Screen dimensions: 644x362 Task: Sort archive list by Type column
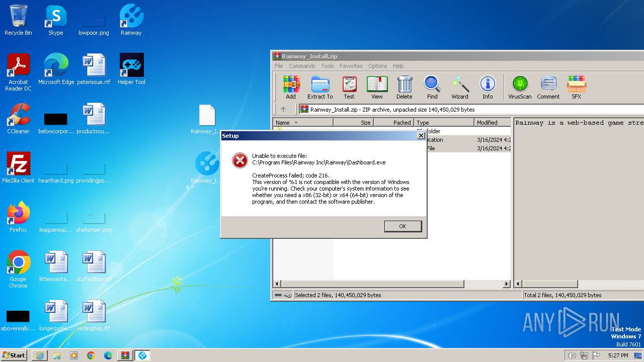(x=444, y=122)
